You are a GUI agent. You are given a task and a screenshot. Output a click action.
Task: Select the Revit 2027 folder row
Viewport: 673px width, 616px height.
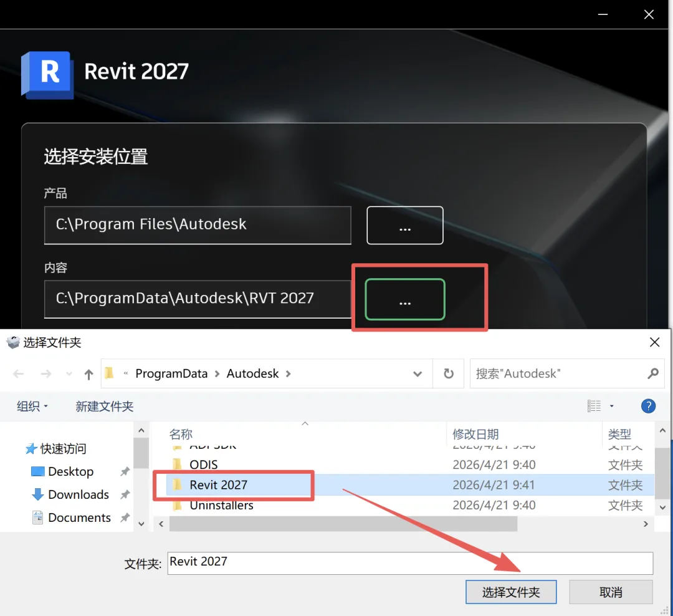pyautogui.click(x=410, y=484)
